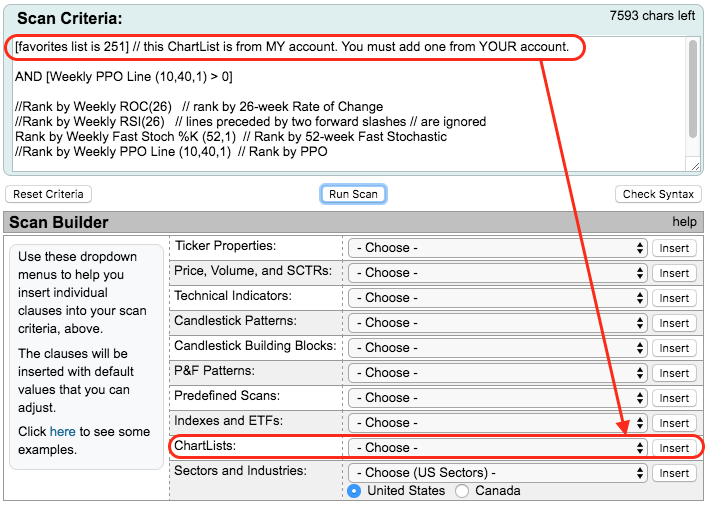The height and width of the screenshot is (509, 711).
Task: Select the Canada radio button
Action: 462,491
